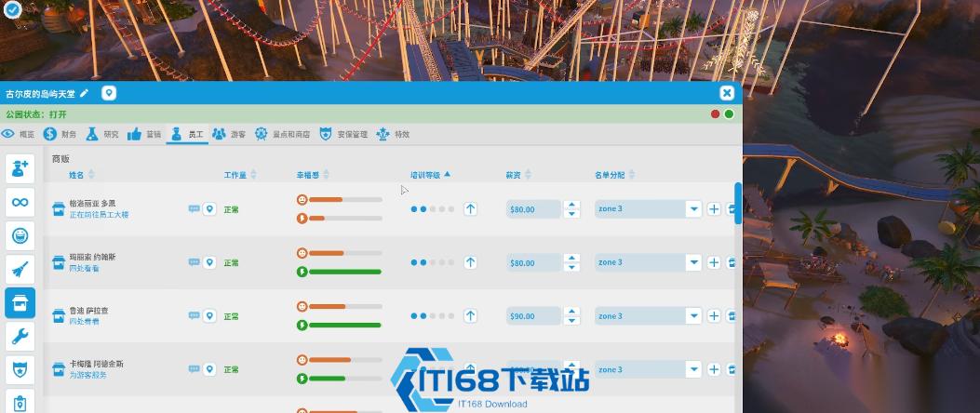Raise salary arrow for 玛丽索 约翰斯
The image size is (980, 413).
pyautogui.click(x=571, y=259)
